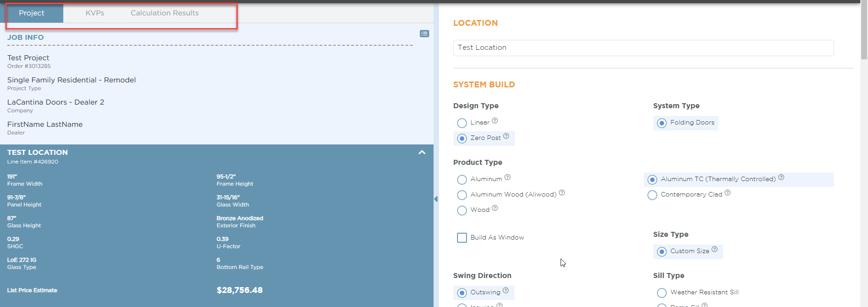Click the Location text field
This screenshot has height=307, width=868.
click(643, 48)
